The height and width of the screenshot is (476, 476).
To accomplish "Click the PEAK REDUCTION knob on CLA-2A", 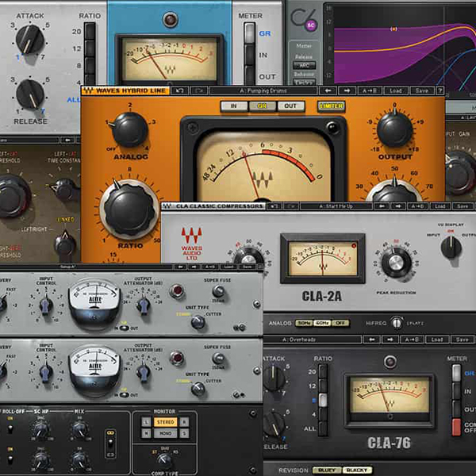I will 396,263.
